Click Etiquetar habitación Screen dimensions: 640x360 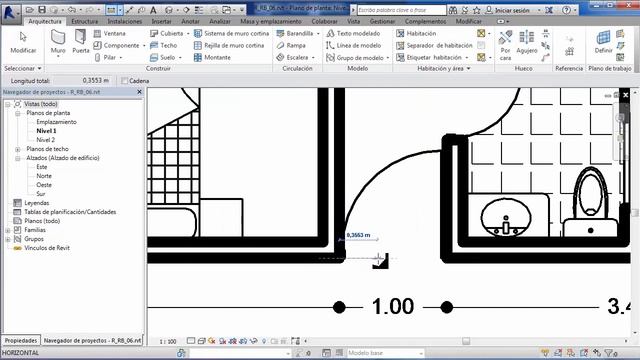click(429, 58)
